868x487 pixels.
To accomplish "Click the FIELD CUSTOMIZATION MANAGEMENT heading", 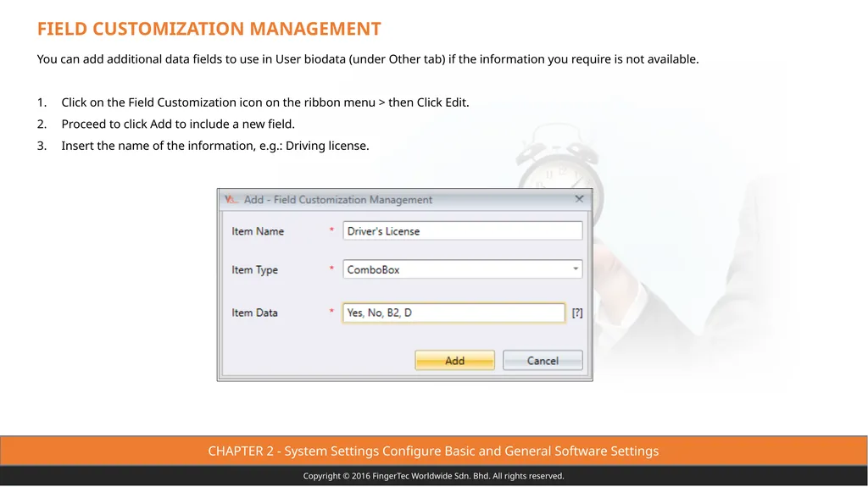I will [209, 29].
